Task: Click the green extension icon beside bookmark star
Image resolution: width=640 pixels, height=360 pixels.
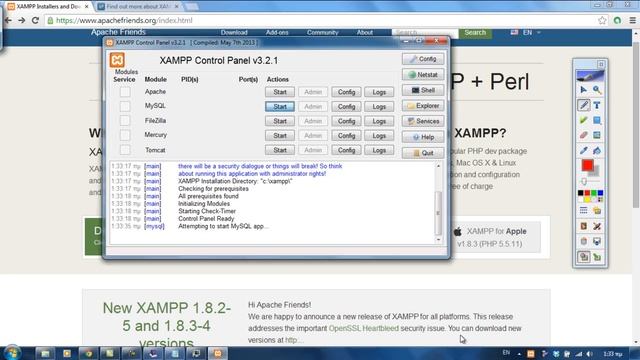Action: [x=617, y=20]
